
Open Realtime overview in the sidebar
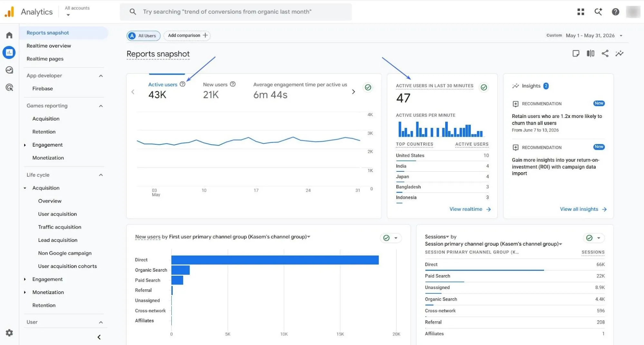(49, 46)
